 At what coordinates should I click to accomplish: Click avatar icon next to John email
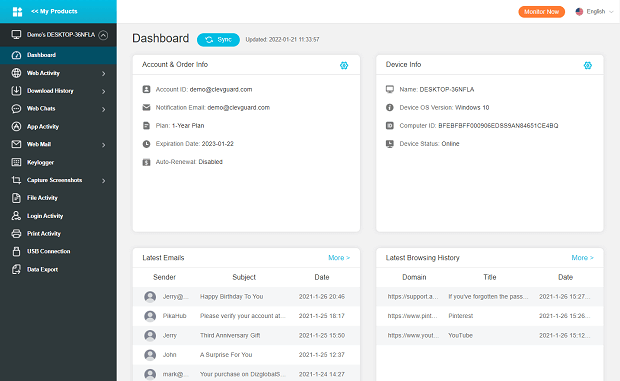150,355
